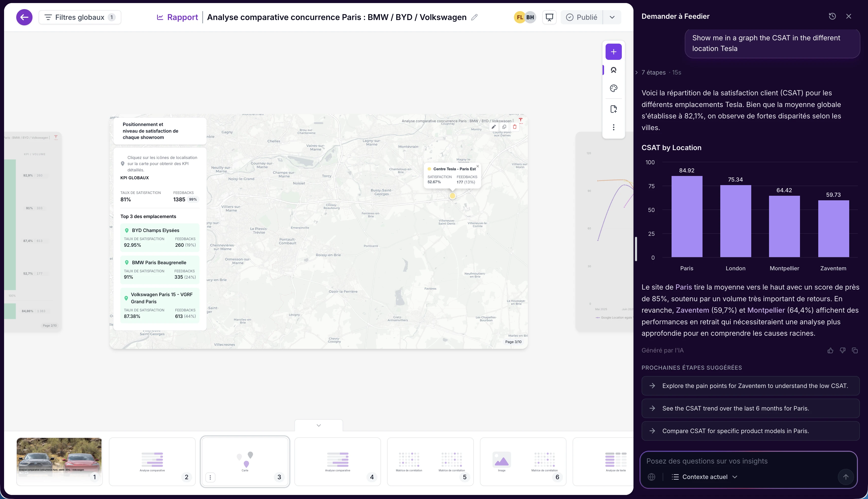Open the palette theme icon
This screenshot has width=868, height=499.
[x=613, y=88]
